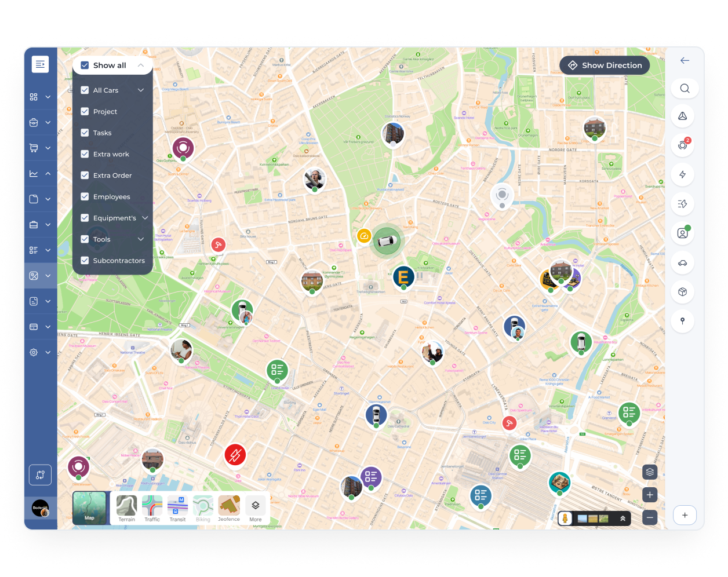Click the warning triangle icon in right panel
This screenshot has height=577, width=728.
tap(683, 116)
